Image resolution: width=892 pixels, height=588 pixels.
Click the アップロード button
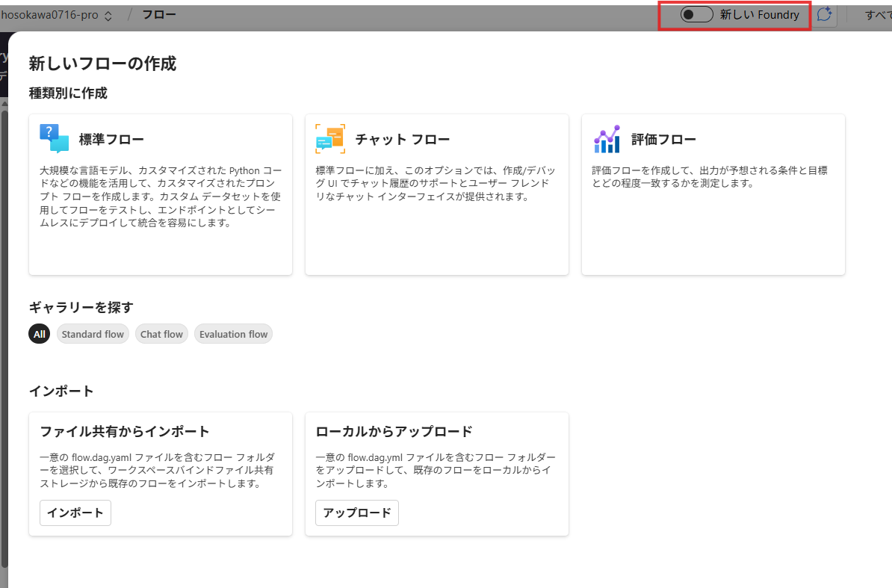pyautogui.click(x=357, y=513)
